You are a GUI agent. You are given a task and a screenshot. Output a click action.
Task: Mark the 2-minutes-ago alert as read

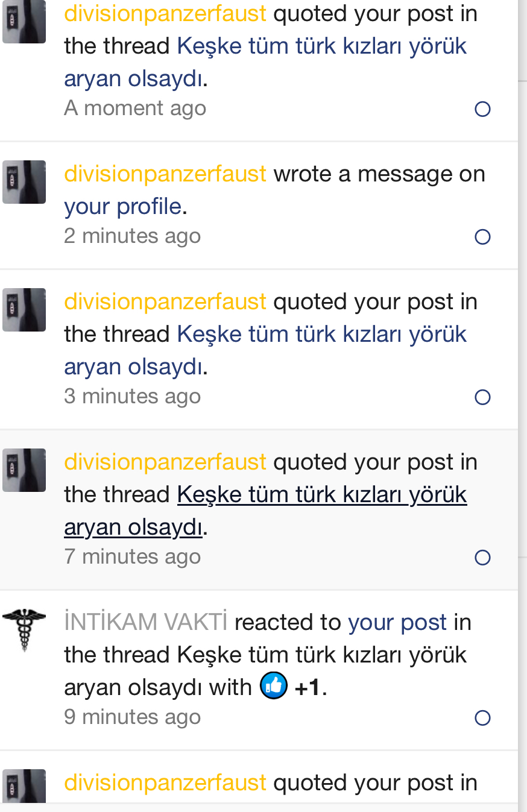click(482, 237)
